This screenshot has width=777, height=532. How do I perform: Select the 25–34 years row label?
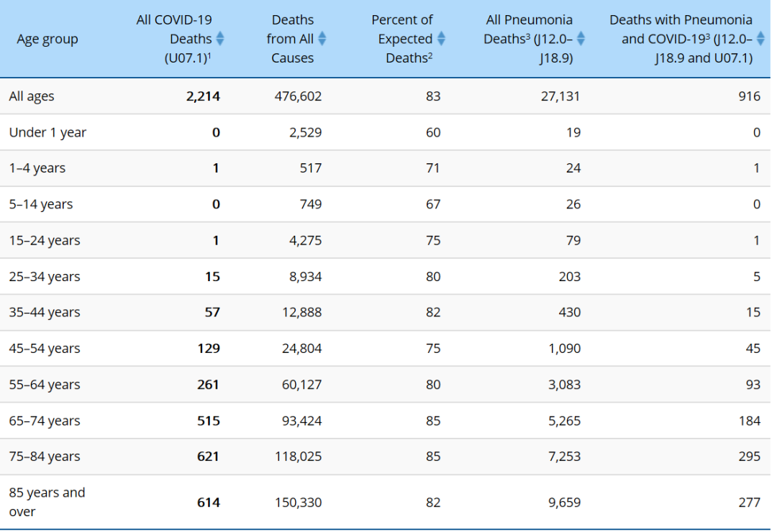(45, 276)
